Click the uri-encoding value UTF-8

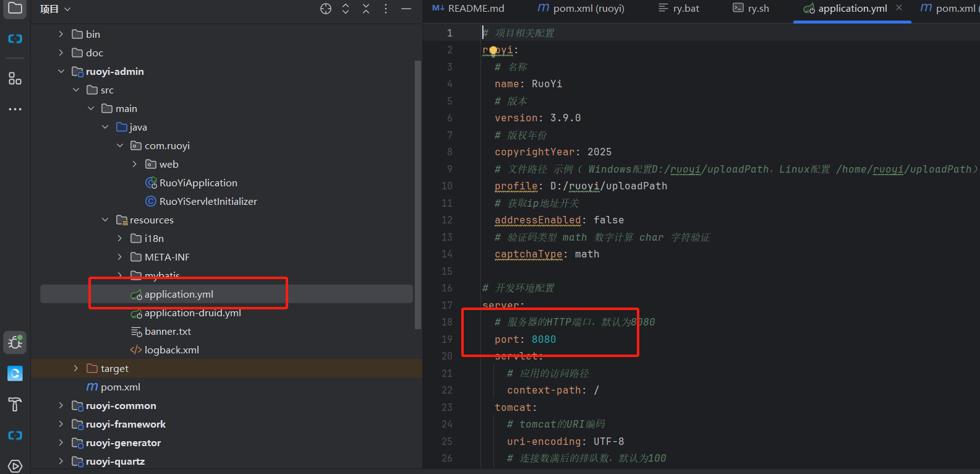(x=608, y=441)
